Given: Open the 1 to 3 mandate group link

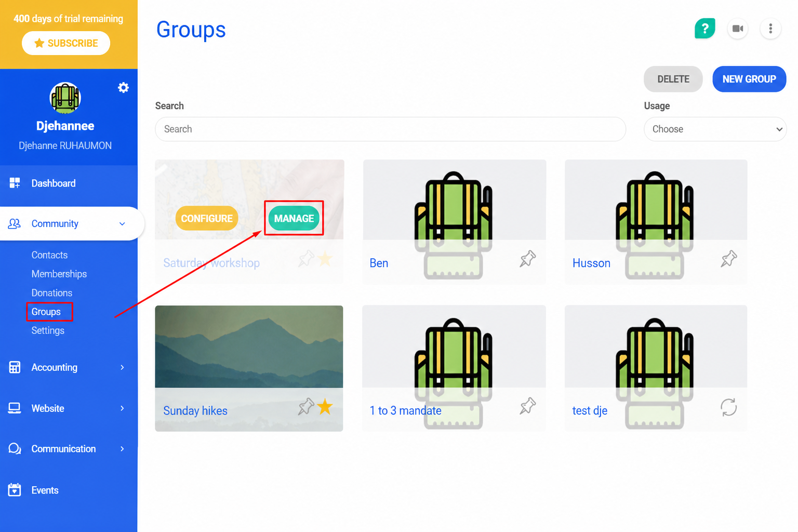Looking at the screenshot, I should (405, 410).
